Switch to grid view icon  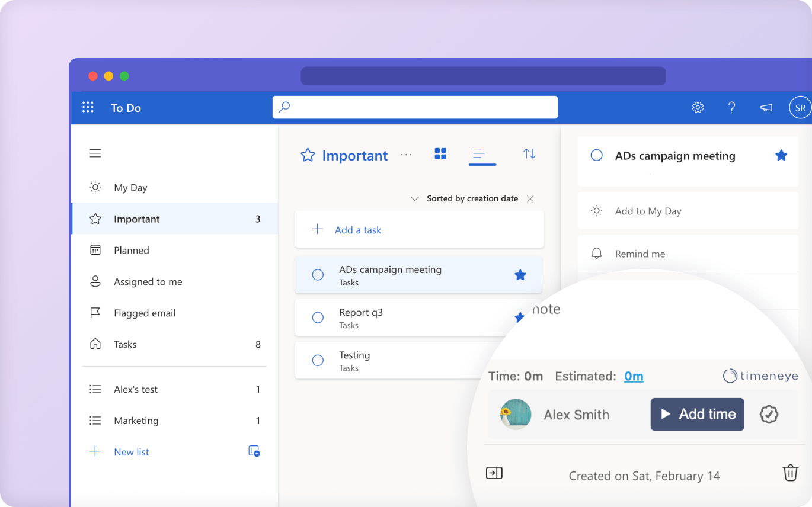pos(440,154)
